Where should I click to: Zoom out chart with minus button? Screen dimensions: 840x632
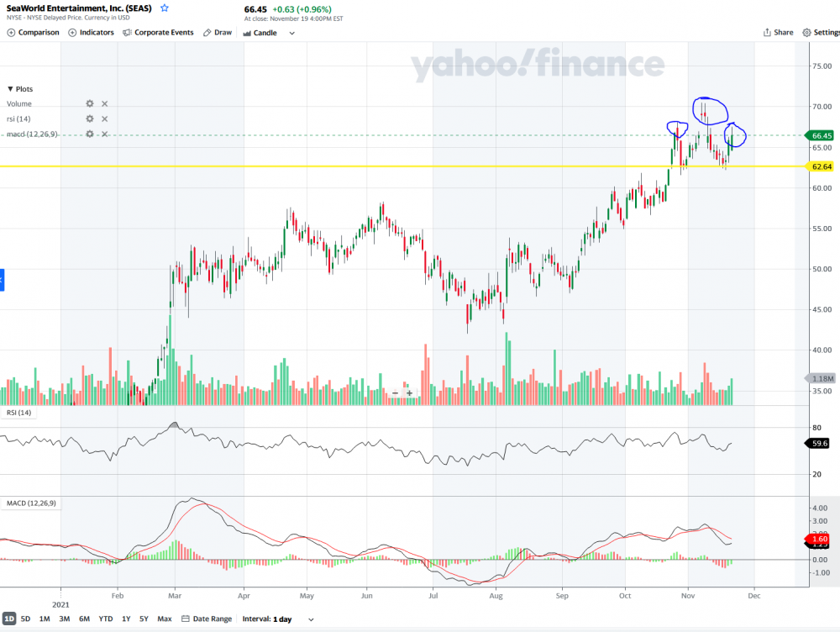point(396,393)
